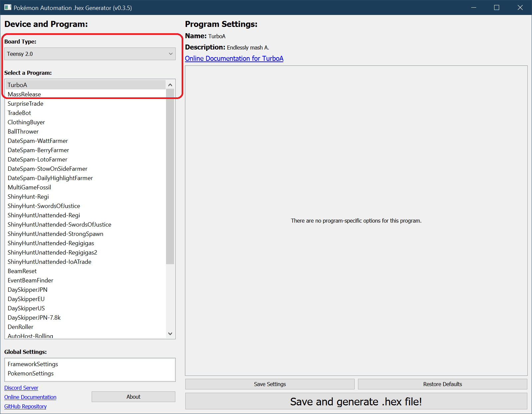Open the Discord Server link

tap(21, 388)
